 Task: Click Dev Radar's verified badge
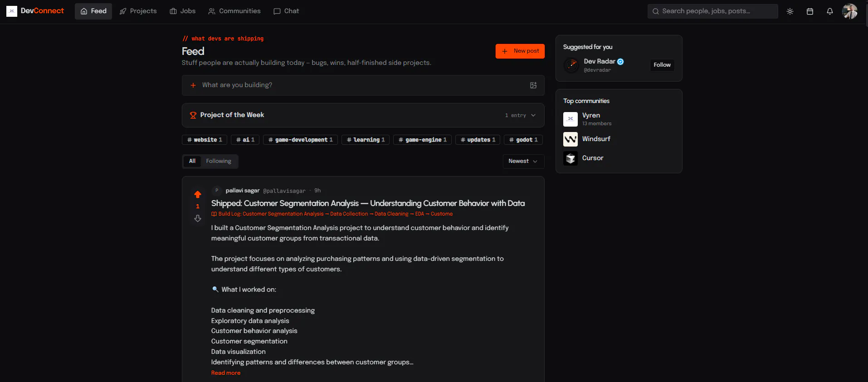tap(620, 62)
